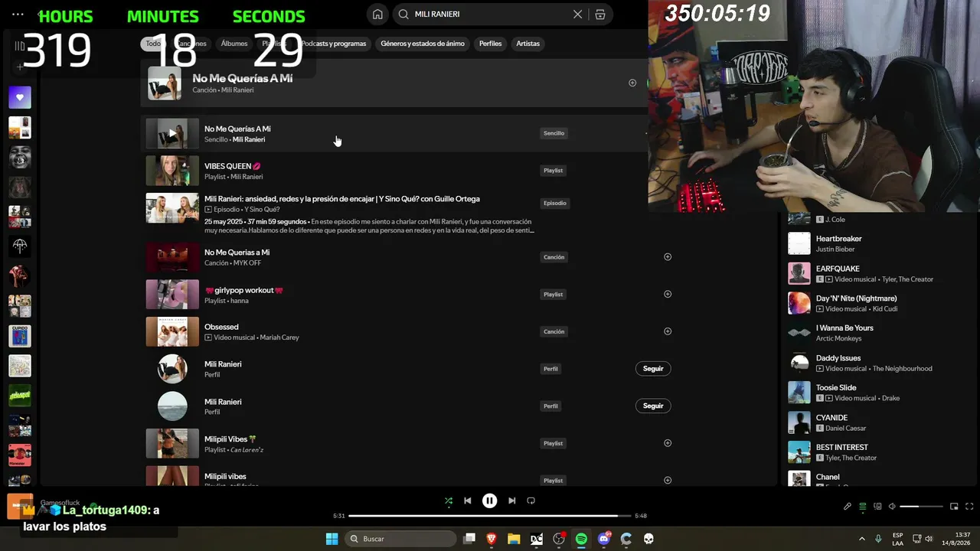Follow the Mili Ranieri profile with gray avatar
The height and width of the screenshot is (551, 980).
[x=653, y=406]
